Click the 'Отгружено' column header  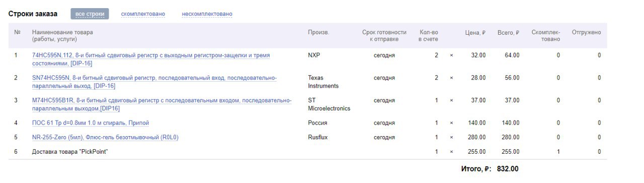coord(586,32)
